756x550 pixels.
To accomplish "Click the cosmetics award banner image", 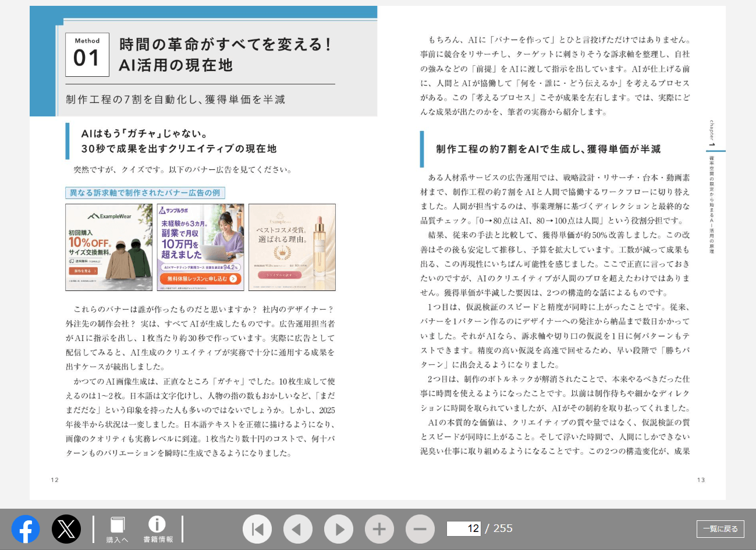I will coord(292,247).
